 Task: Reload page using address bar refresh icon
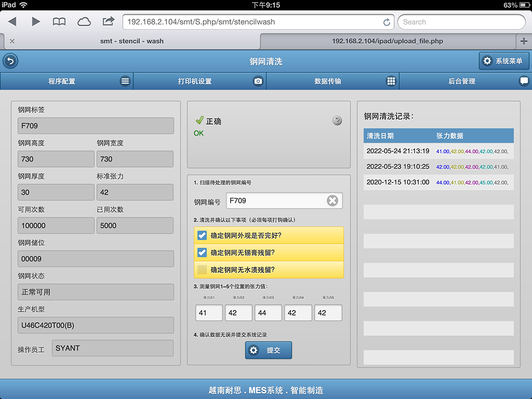[387, 22]
